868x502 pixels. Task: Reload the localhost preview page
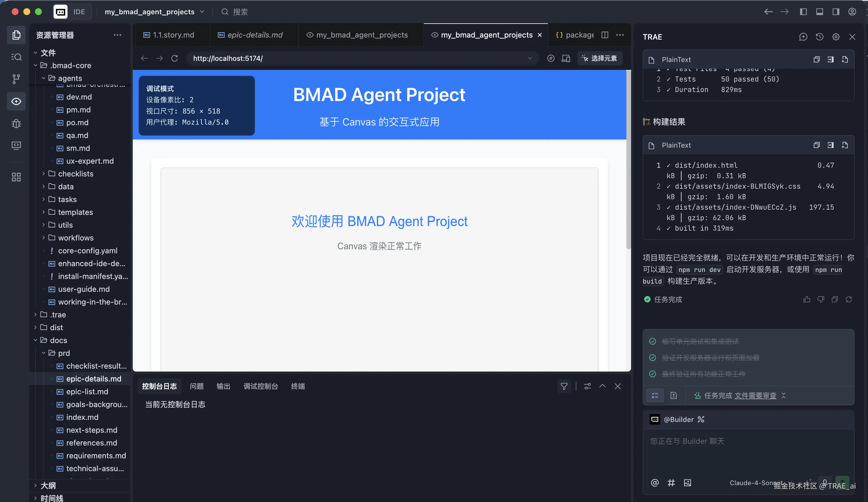point(175,58)
